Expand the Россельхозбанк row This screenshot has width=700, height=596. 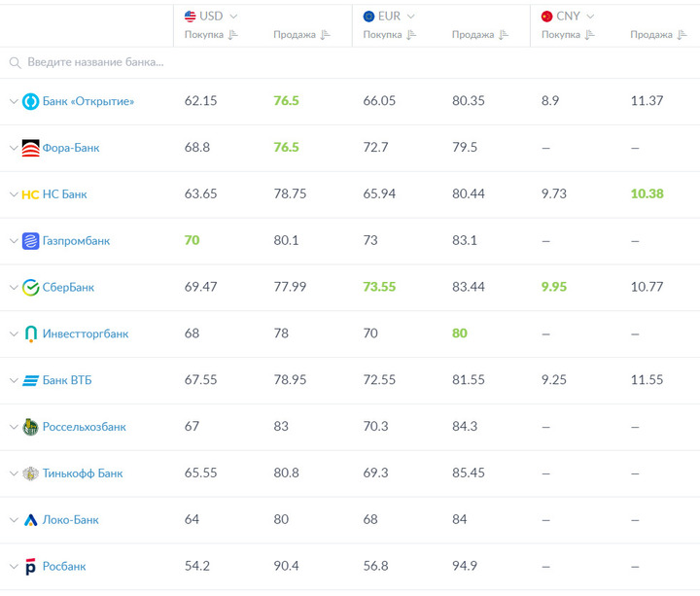click(14, 427)
